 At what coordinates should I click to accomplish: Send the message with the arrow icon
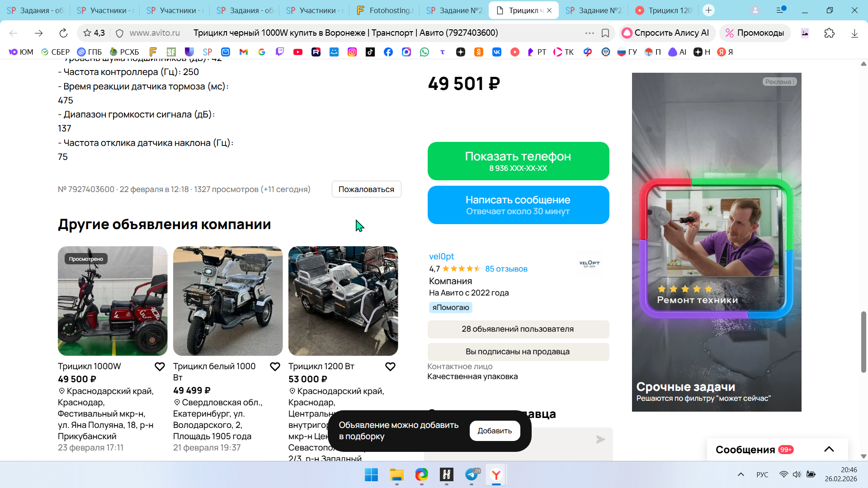(600, 440)
